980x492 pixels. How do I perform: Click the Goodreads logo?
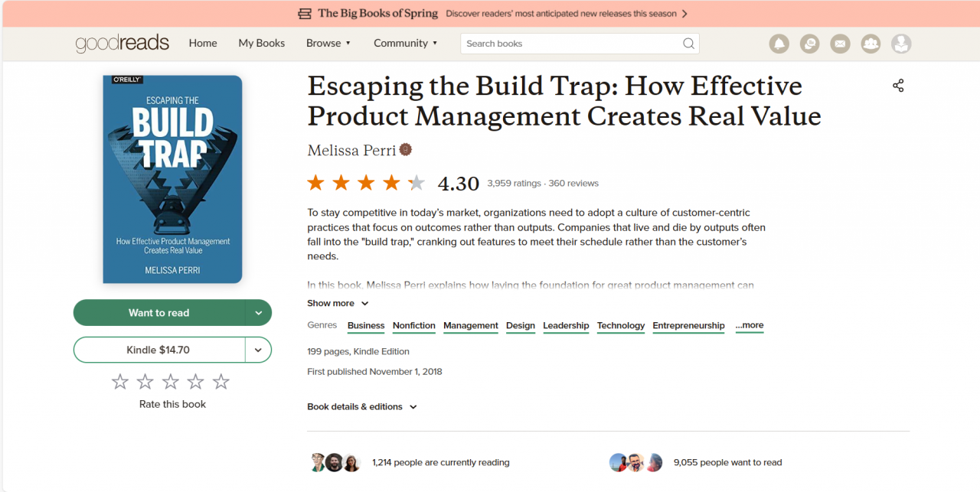tap(122, 44)
